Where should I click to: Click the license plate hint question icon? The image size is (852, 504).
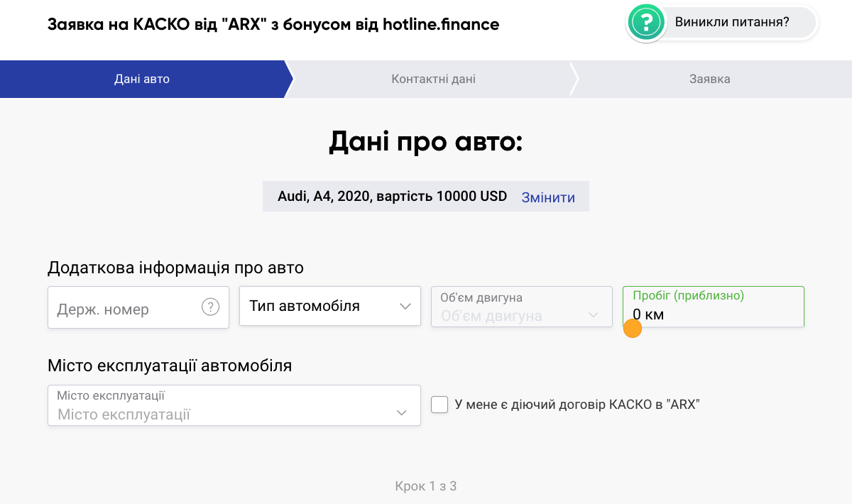210,307
